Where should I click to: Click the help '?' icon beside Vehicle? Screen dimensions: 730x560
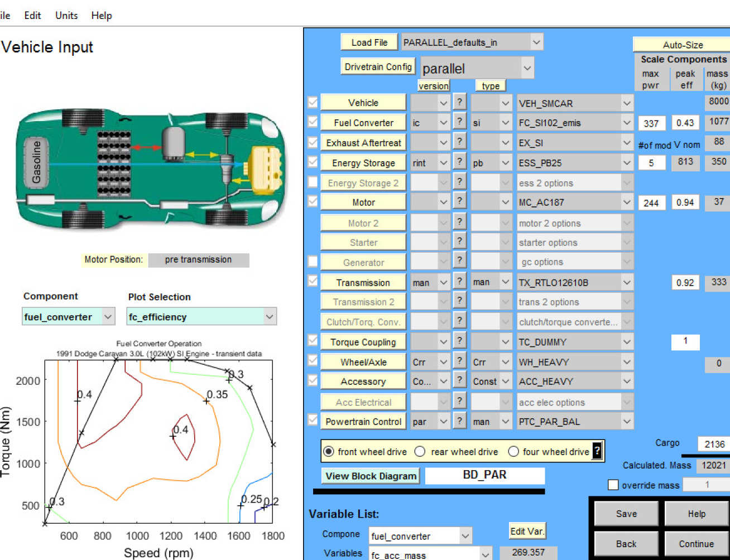[459, 103]
